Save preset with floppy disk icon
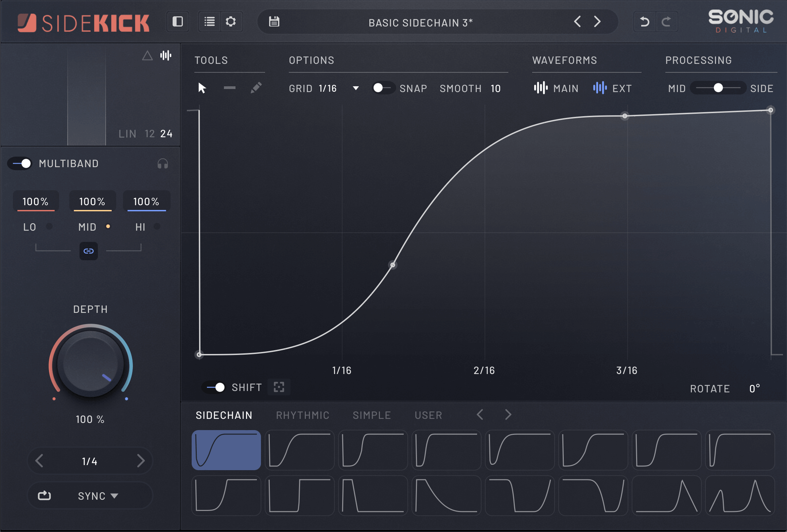The image size is (787, 532). (x=274, y=22)
